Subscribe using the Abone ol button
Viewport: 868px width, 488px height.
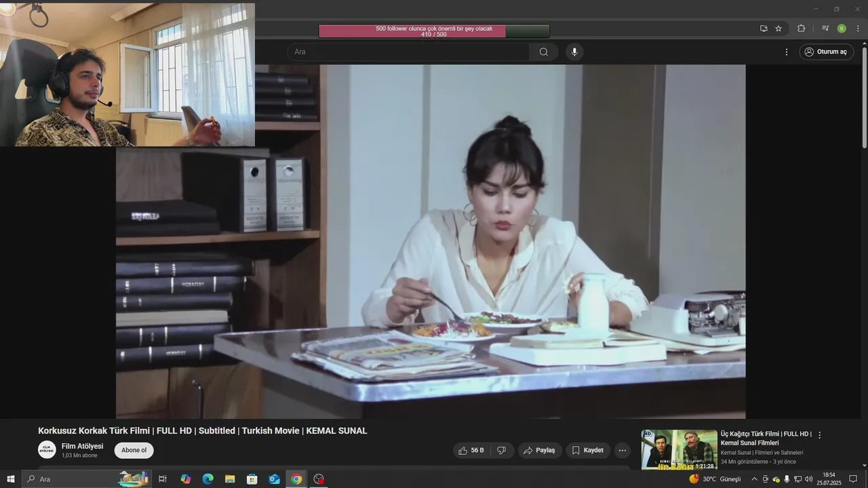click(134, 450)
